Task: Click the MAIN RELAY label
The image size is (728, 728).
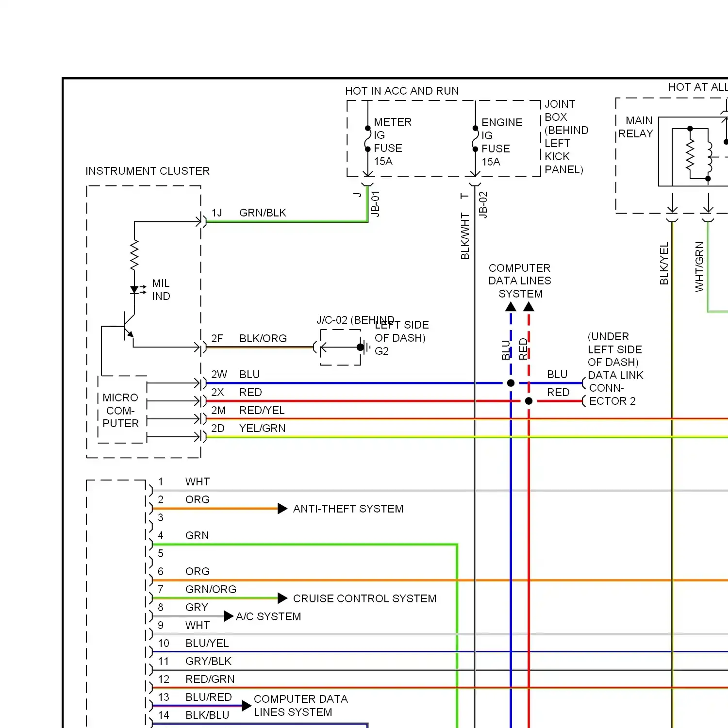Action: pos(636,127)
